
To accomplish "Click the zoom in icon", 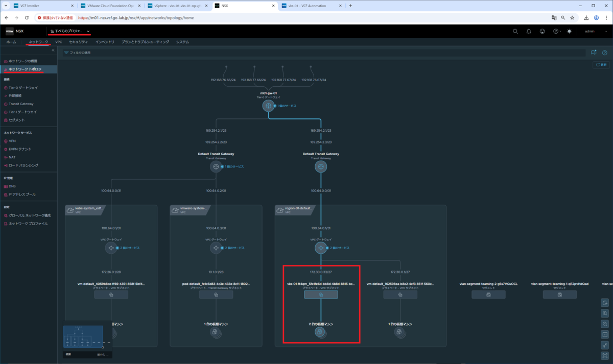I will 605,313.
